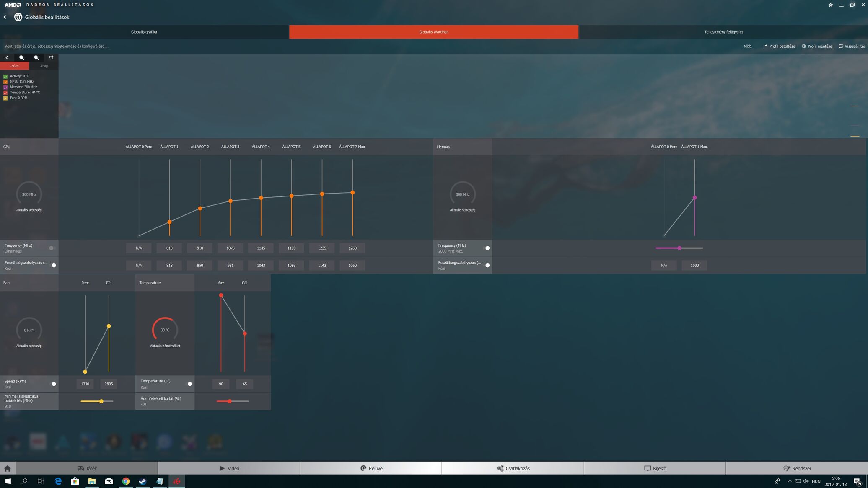868x488 pixels.
Task: Open Steam from the Windows taskbar
Action: click(143, 481)
